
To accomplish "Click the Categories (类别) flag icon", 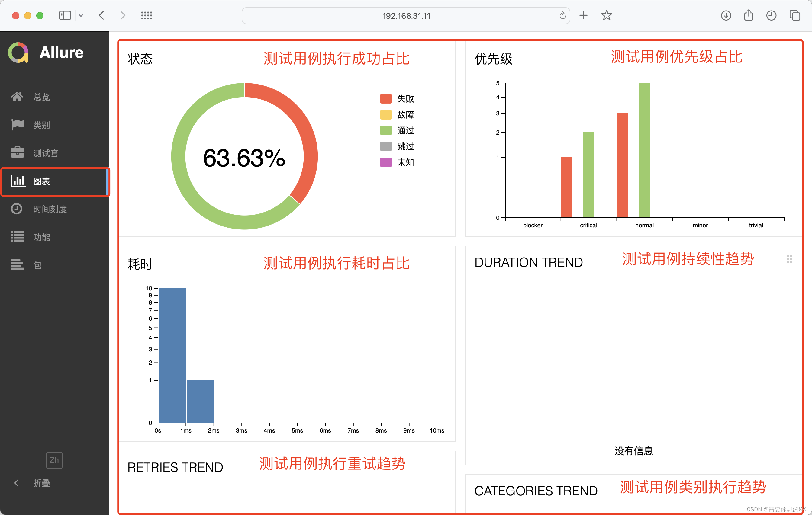I will (18, 125).
